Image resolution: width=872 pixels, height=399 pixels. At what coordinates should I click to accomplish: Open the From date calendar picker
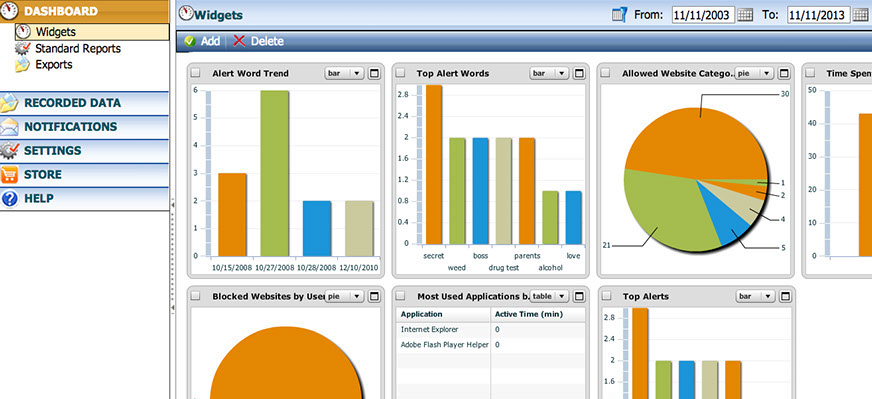point(745,15)
